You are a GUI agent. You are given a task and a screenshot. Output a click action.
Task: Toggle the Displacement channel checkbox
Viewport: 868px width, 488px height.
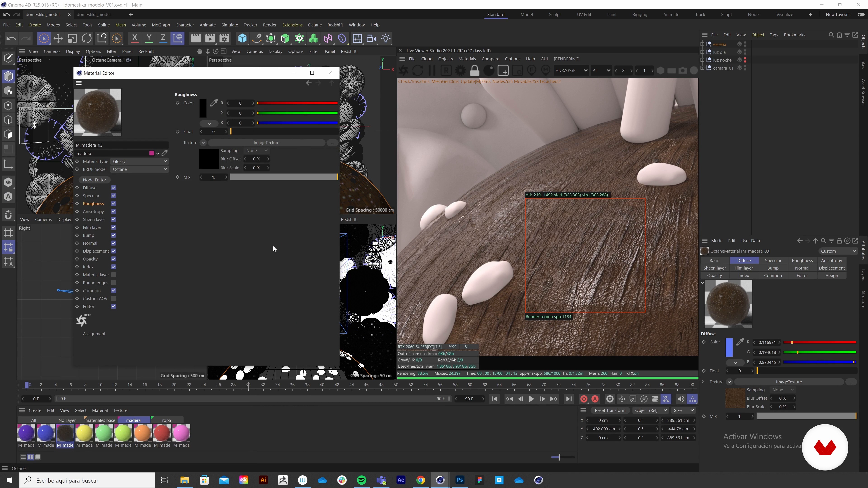point(113,251)
